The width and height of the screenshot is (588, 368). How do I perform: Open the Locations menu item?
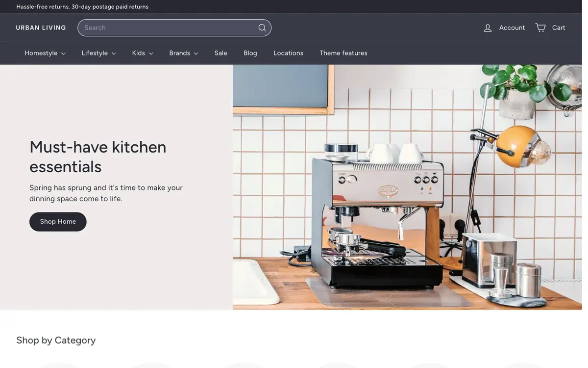289,53
